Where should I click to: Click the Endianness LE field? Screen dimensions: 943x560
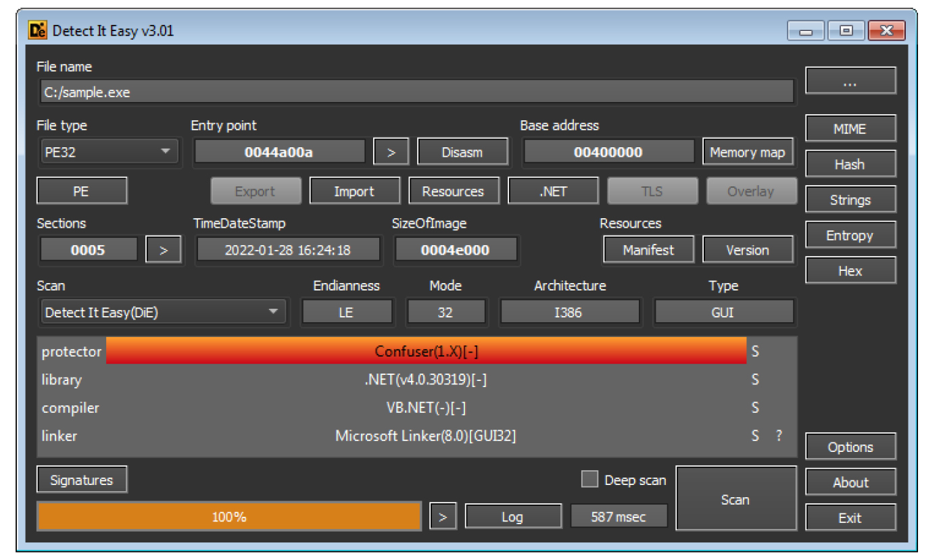point(347,312)
